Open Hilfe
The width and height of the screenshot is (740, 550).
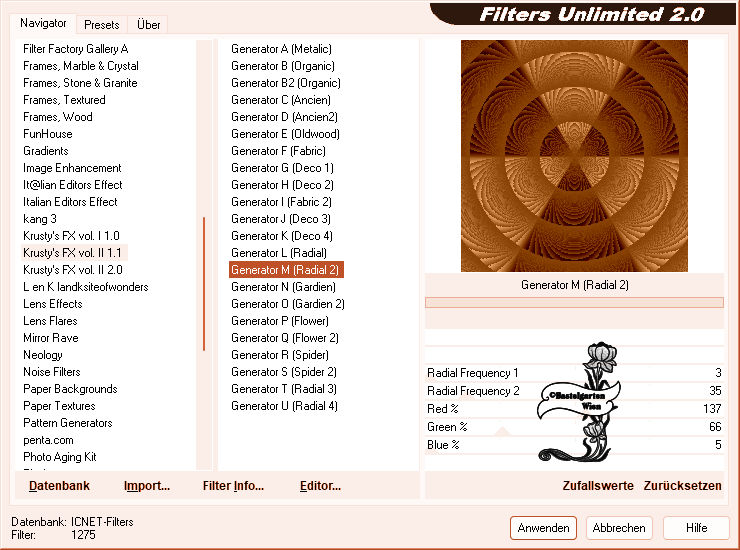point(696,527)
